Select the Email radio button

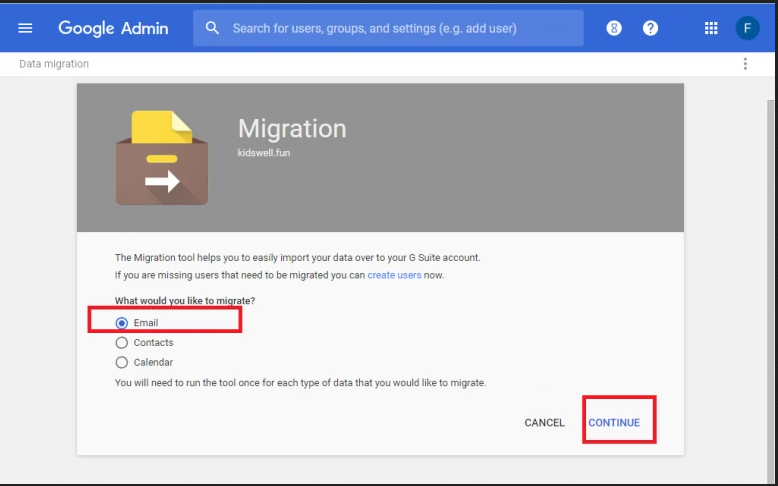click(122, 323)
